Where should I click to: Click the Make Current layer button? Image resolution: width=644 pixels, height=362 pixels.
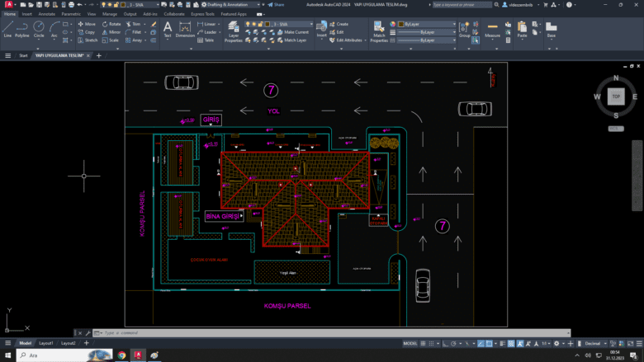[x=292, y=32]
